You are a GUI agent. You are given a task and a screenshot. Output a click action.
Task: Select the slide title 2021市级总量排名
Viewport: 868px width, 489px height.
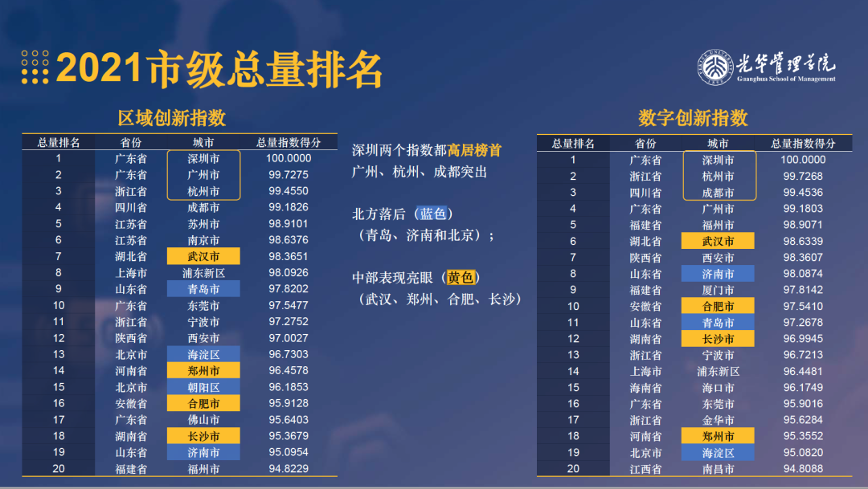point(219,69)
